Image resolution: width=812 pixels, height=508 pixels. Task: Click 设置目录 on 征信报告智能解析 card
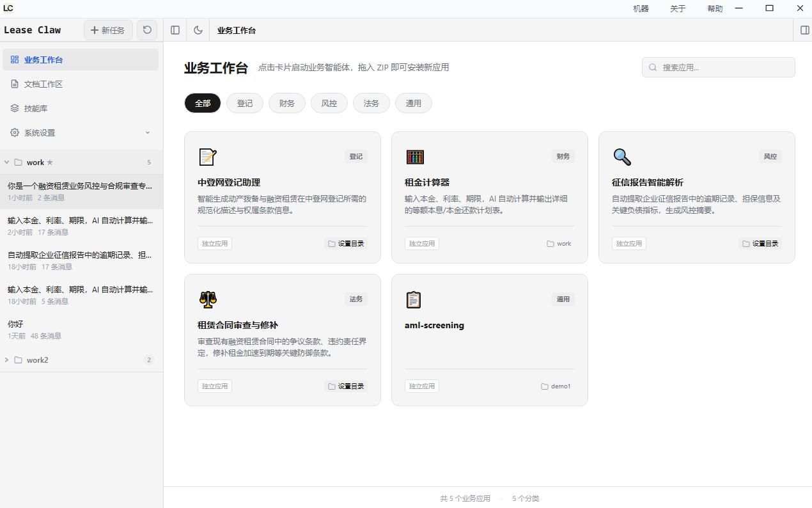pyautogui.click(x=760, y=244)
